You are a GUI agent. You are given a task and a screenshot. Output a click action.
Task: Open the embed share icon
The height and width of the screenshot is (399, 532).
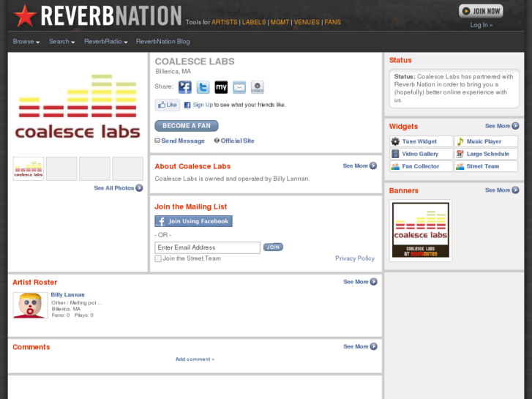(x=257, y=87)
